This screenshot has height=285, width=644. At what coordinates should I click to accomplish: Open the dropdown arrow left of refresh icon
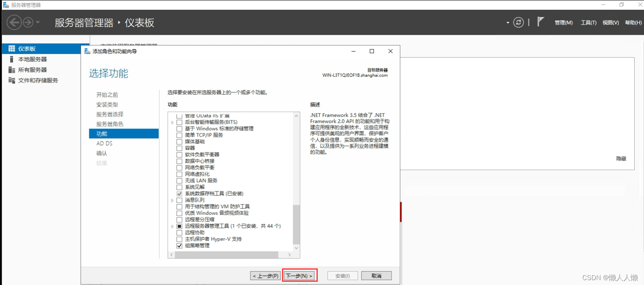508,23
